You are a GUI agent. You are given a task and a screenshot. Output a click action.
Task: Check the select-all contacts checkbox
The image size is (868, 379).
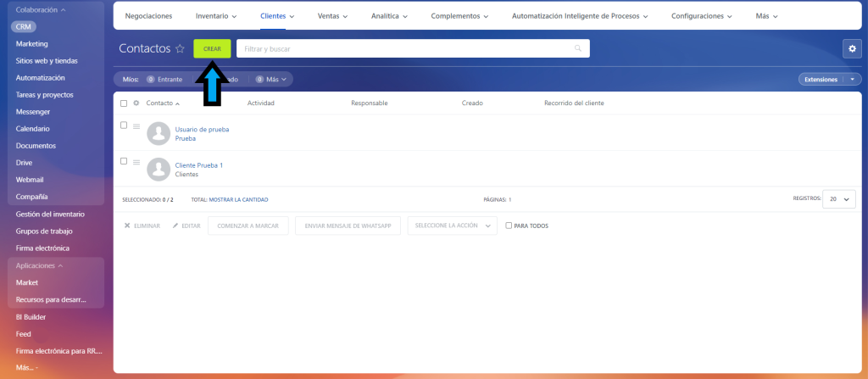(124, 103)
